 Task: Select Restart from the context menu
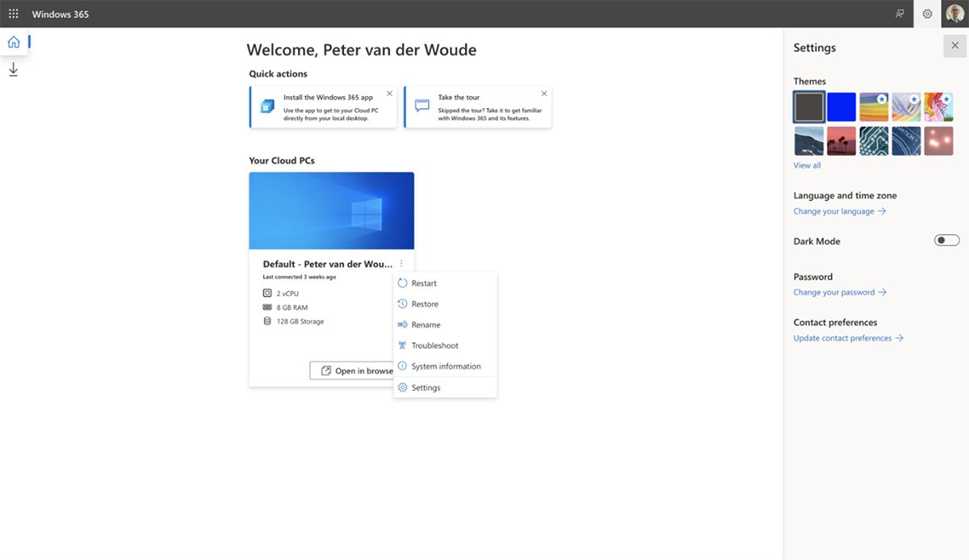pyautogui.click(x=424, y=283)
